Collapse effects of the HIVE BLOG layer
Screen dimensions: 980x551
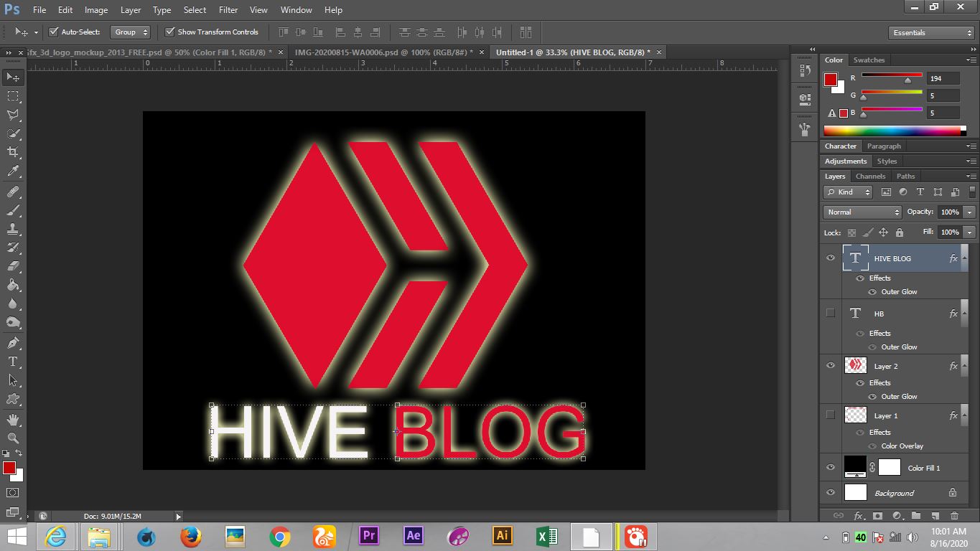point(965,258)
